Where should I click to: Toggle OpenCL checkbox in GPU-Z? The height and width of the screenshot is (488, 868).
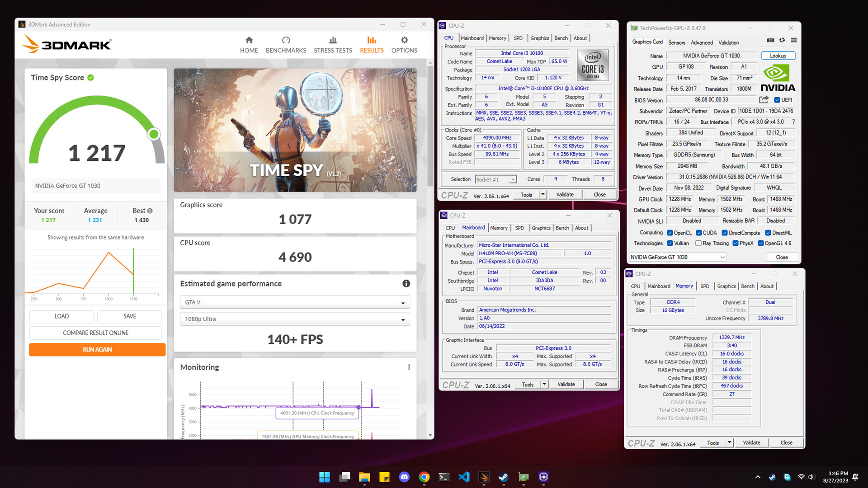point(670,233)
